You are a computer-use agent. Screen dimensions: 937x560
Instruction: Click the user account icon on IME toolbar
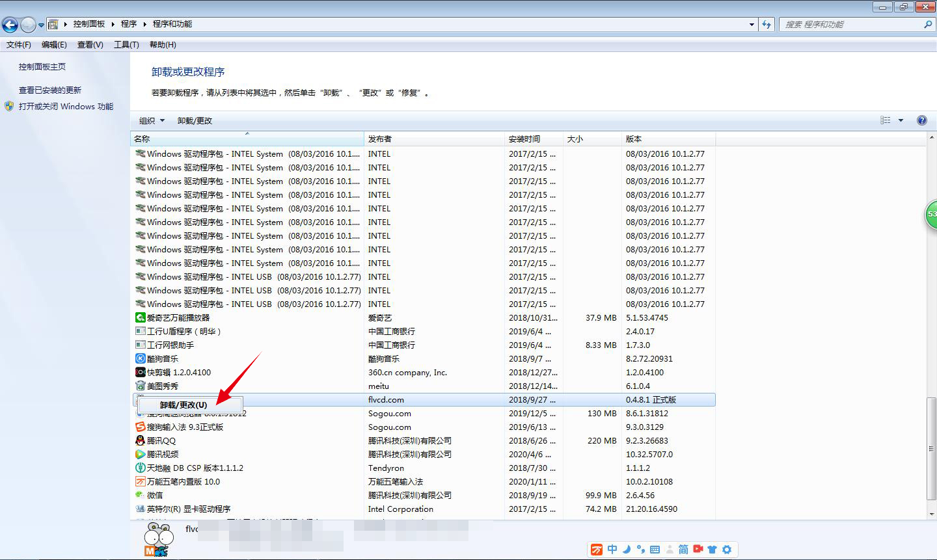click(x=670, y=550)
